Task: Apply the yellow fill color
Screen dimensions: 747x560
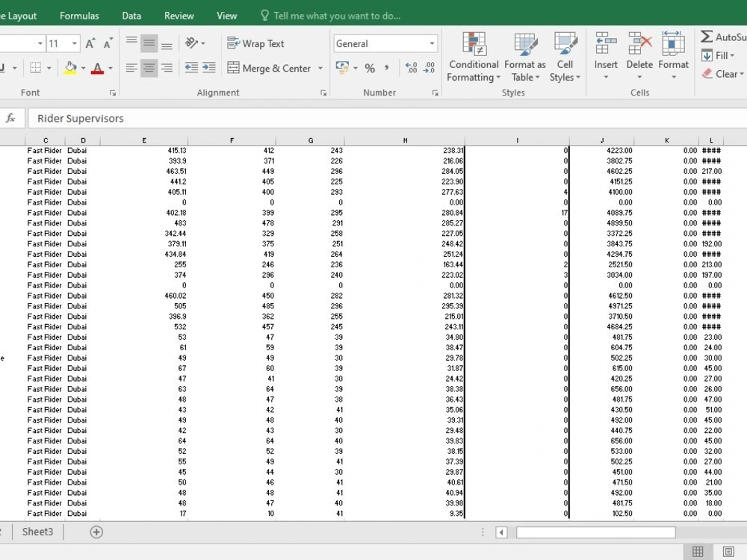Action: pos(70,68)
